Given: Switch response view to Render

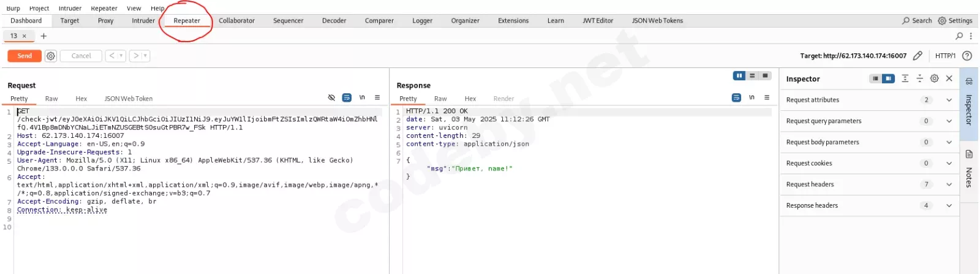Looking at the screenshot, I should 503,98.
